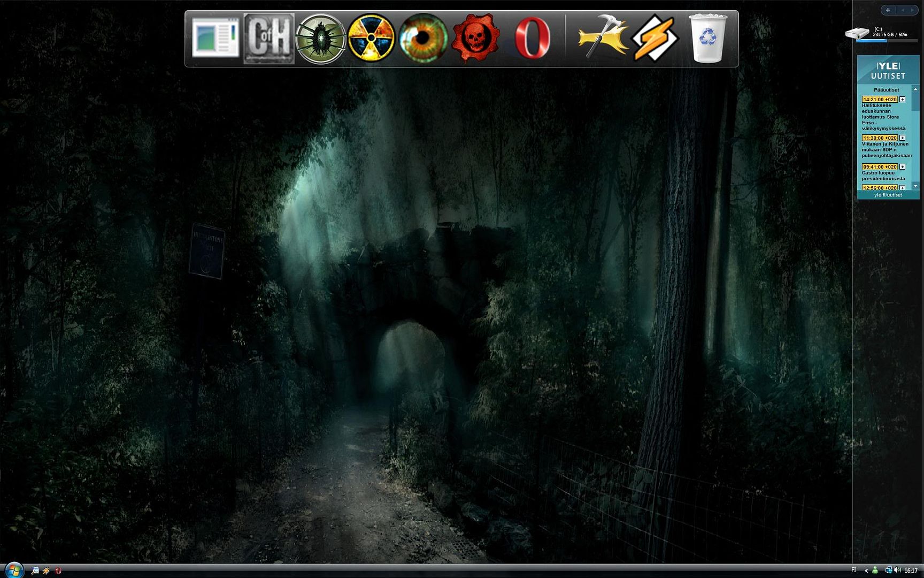Open the Recycle Bin in dock
This screenshot has width=924, height=578.
707,39
